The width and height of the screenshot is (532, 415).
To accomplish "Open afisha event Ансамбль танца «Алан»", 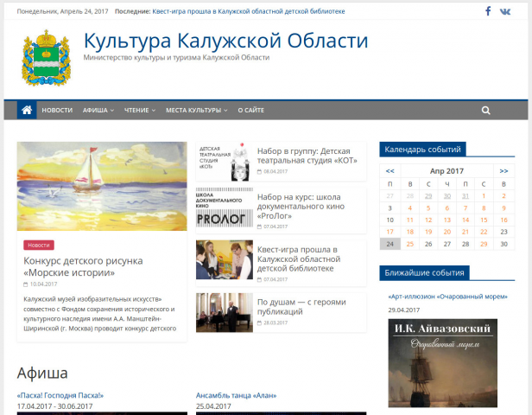I will 236,395.
